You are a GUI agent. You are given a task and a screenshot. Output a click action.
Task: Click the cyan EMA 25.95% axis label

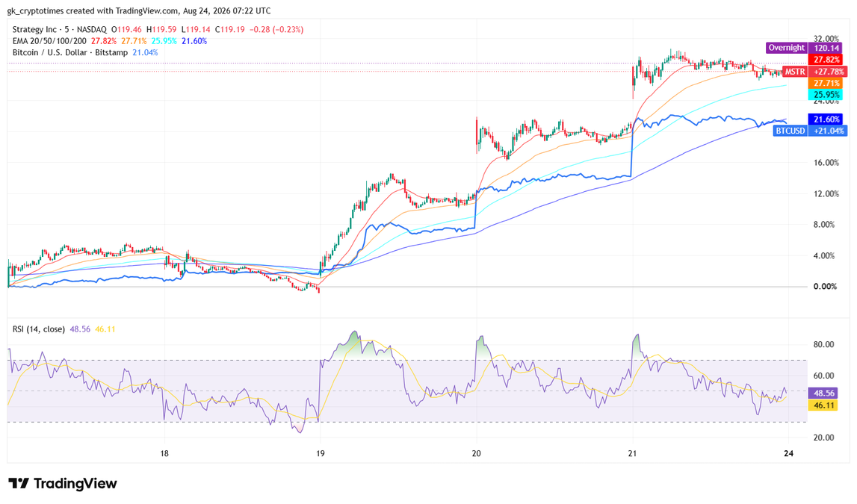point(827,95)
